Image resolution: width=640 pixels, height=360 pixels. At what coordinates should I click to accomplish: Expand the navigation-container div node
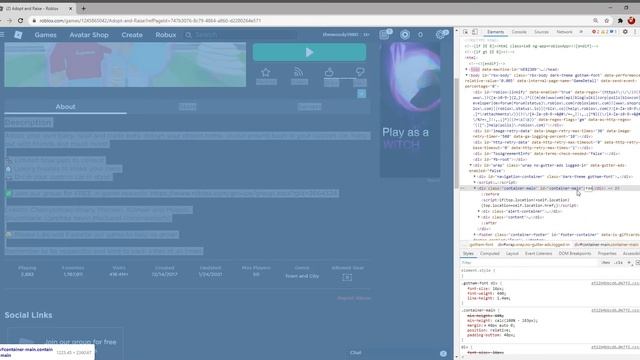coord(475,177)
